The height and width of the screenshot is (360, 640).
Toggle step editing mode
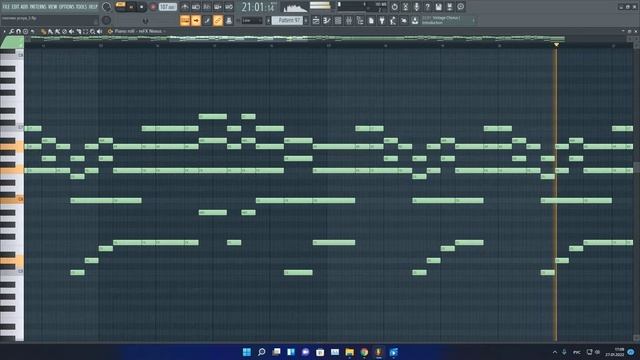(207, 20)
